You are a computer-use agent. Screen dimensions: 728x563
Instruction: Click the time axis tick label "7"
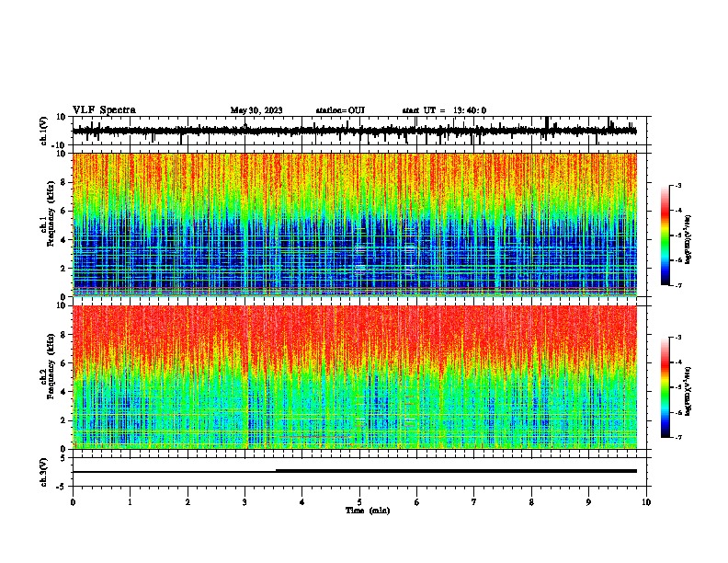pyautogui.click(x=474, y=502)
